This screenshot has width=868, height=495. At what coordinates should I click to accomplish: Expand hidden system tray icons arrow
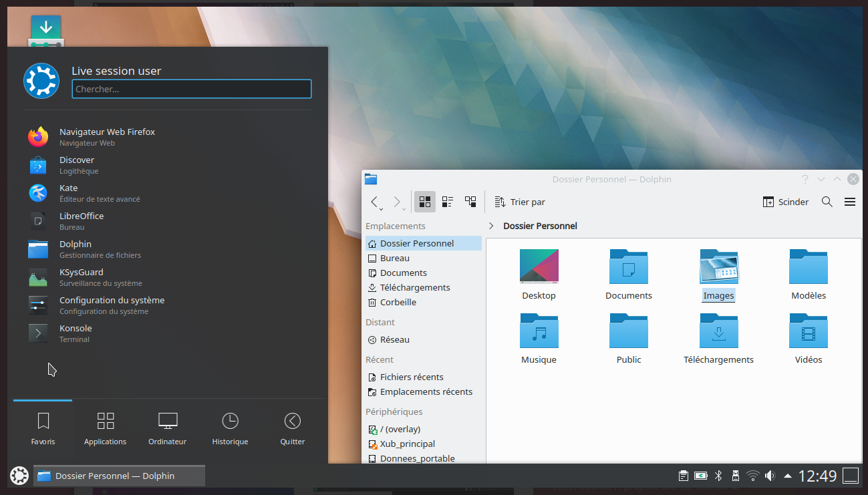(x=788, y=476)
